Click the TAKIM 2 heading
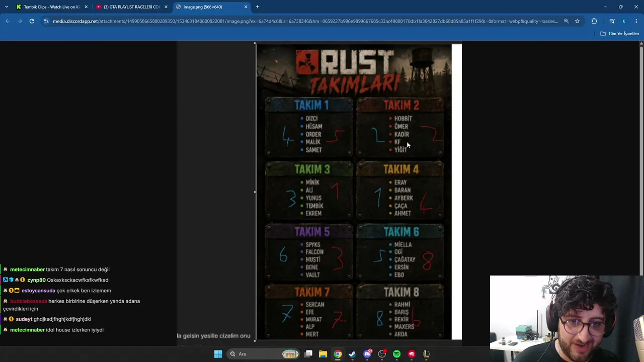The height and width of the screenshot is (362, 644). pyautogui.click(x=401, y=105)
